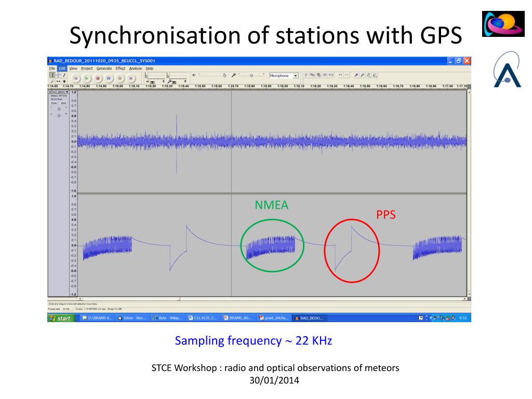Switch to Byte - Wikip... taskbar window
The width and height of the screenshot is (532, 399).
167,318
